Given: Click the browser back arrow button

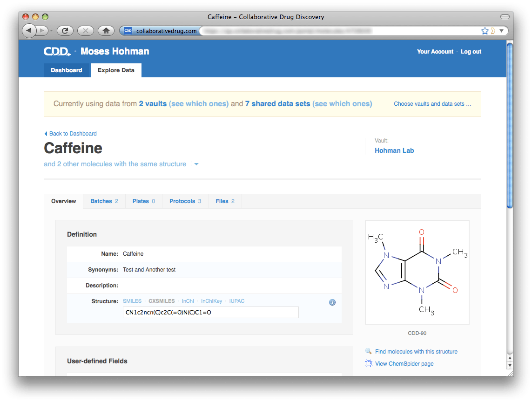Looking at the screenshot, I should click(x=29, y=31).
